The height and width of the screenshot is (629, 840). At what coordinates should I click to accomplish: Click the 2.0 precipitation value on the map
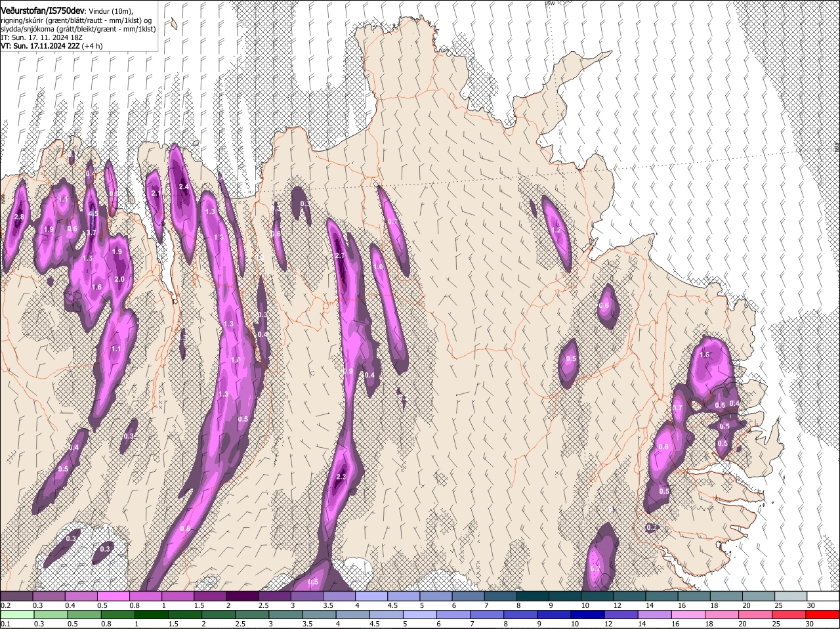point(119,279)
